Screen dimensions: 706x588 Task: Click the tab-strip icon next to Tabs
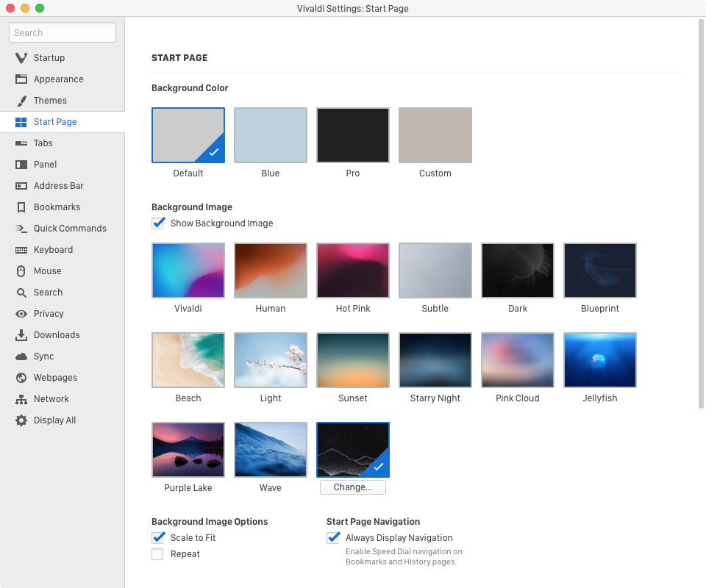pos(21,143)
